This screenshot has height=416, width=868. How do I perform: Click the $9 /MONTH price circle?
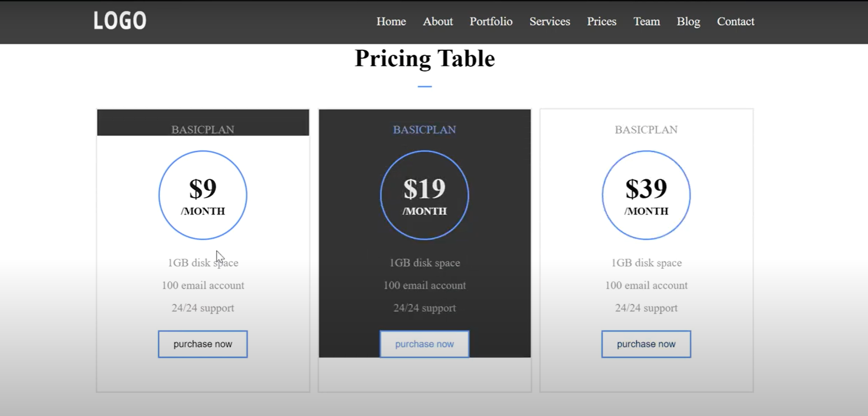point(203,195)
